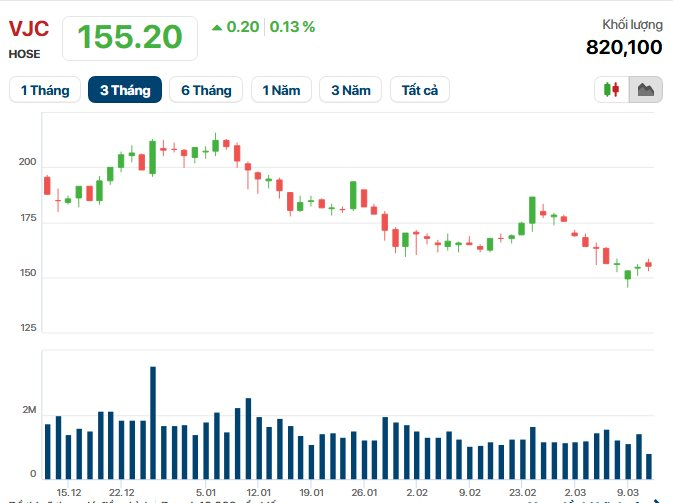Screen dimensions: 673x503
Task: Switch chart to 3 Năm range
Action: [350, 90]
